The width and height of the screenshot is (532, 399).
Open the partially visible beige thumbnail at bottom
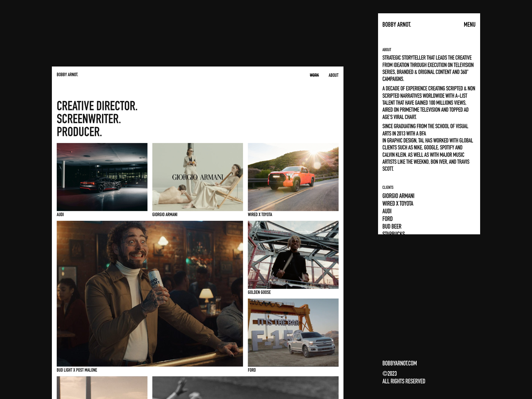(102, 388)
